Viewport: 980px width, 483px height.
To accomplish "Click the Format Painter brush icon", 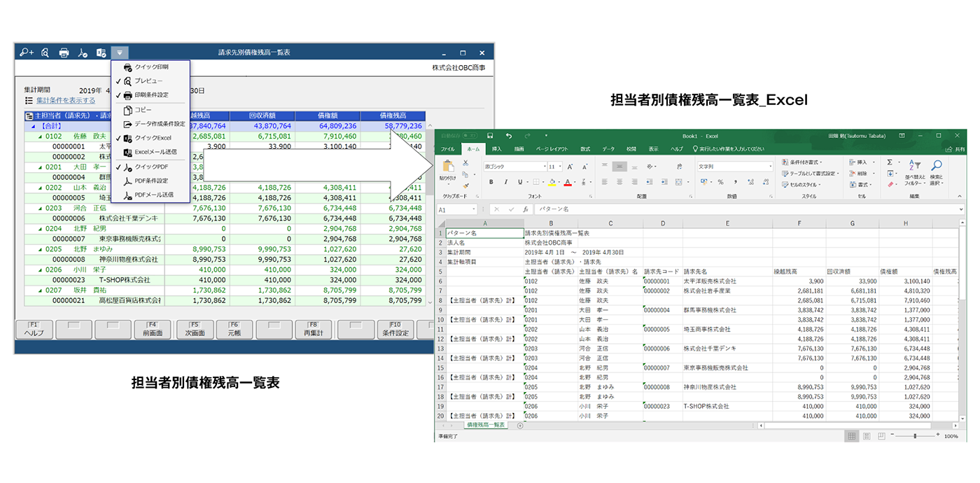I will 465,184.
